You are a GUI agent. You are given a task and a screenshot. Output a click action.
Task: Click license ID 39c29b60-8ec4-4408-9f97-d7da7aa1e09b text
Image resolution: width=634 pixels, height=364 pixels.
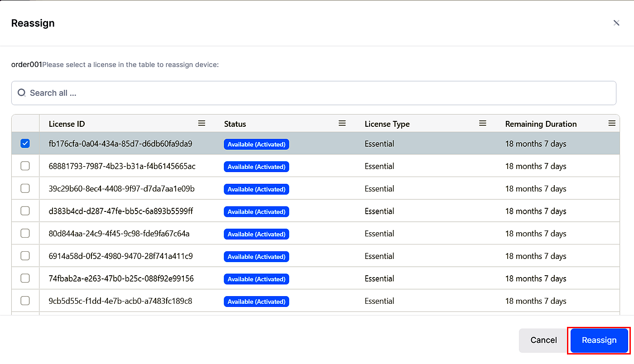[x=122, y=189]
